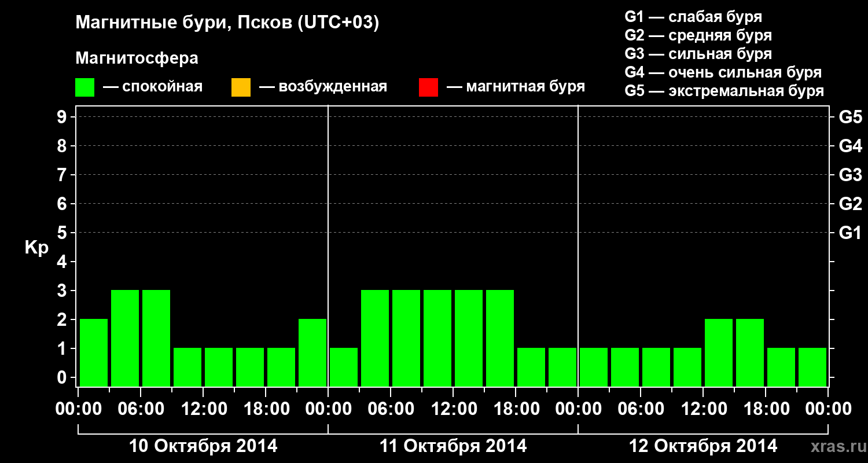Click the green 'спокойная' legend swatch
Screen dimensions: 868x463
(x=85, y=87)
